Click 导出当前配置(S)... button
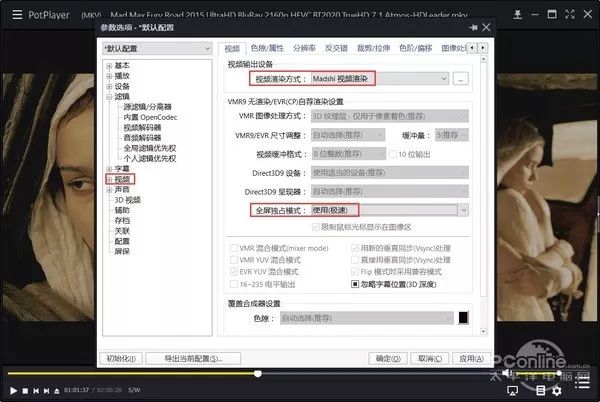The image size is (600, 402). pyautogui.click(x=193, y=358)
